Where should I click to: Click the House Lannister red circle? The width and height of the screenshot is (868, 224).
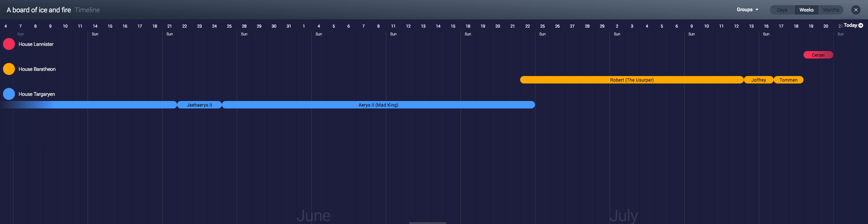(9, 44)
